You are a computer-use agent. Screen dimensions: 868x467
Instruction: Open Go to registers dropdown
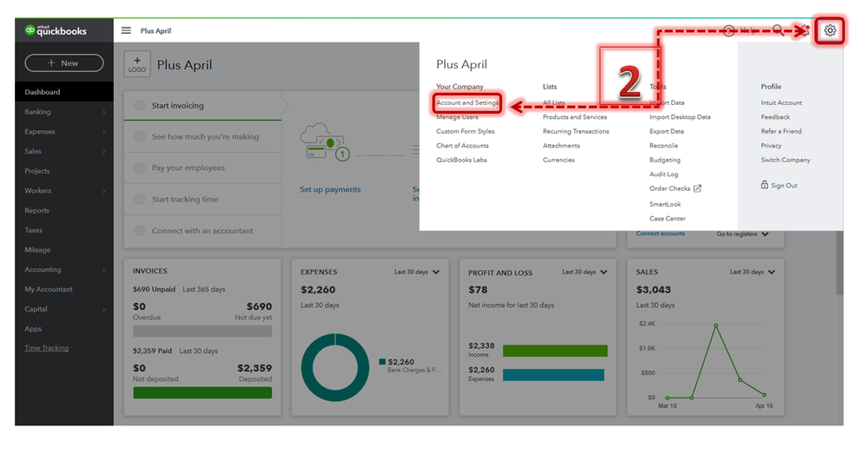click(x=742, y=234)
